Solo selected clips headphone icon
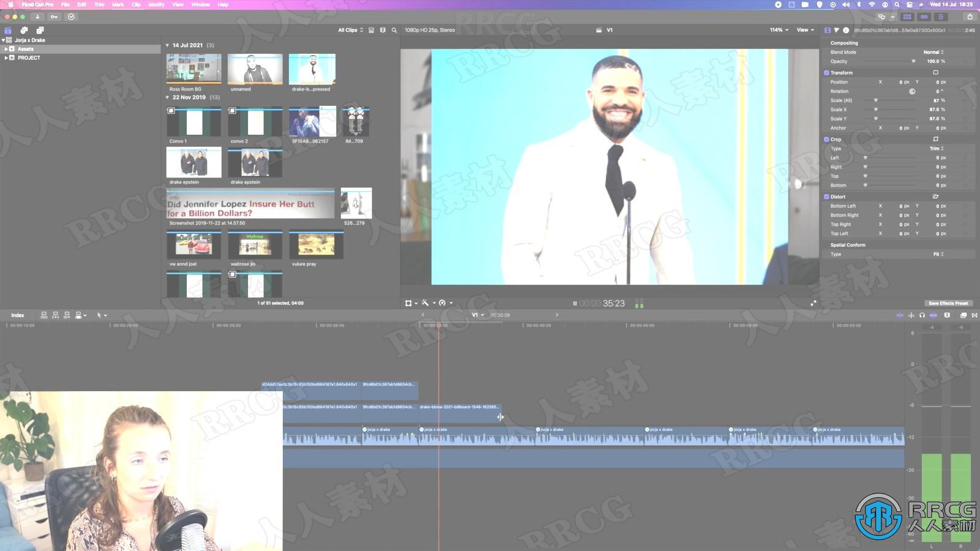 coord(922,315)
